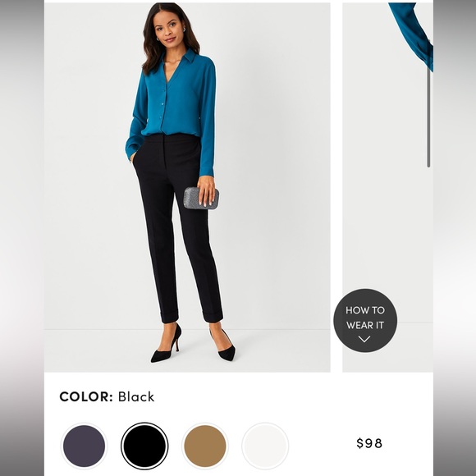Click the gray vertical scrollbar in the right image
This screenshot has width=476, height=476.
pyautogui.click(x=428, y=103)
